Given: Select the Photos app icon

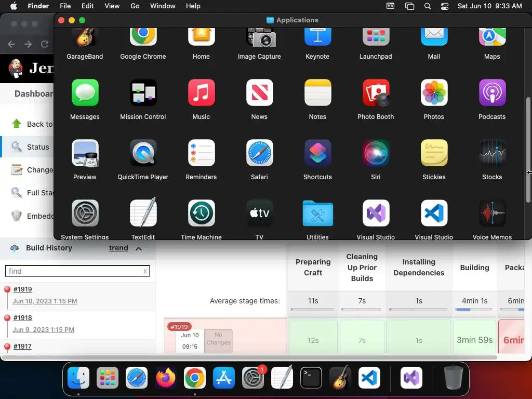Looking at the screenshot, I should point(434,92).
